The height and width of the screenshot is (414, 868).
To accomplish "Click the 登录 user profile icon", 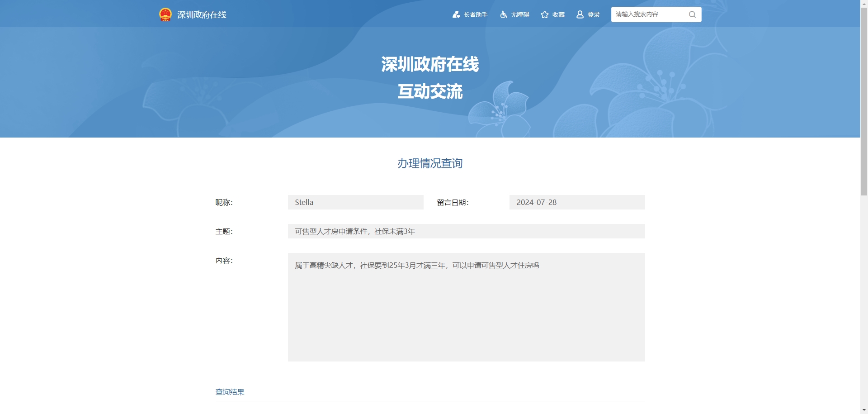I will (x=580, y=14).
